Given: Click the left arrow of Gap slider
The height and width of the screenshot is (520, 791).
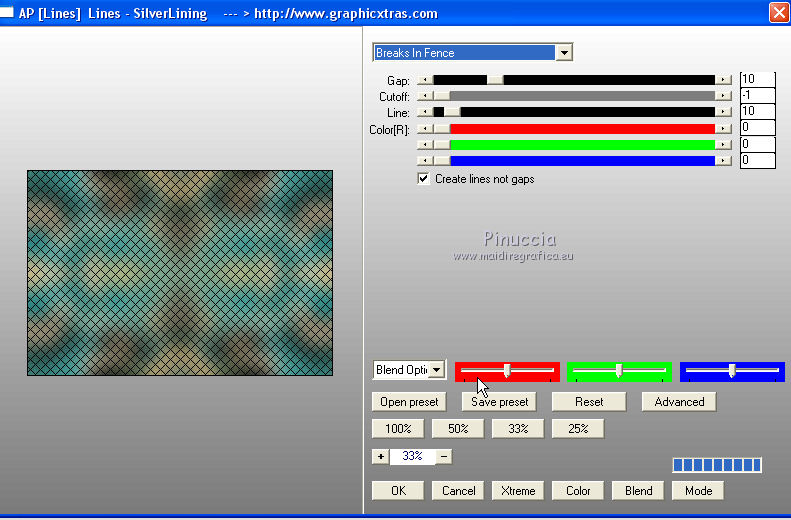Looking at the screenshot, I should coord(425,80).
